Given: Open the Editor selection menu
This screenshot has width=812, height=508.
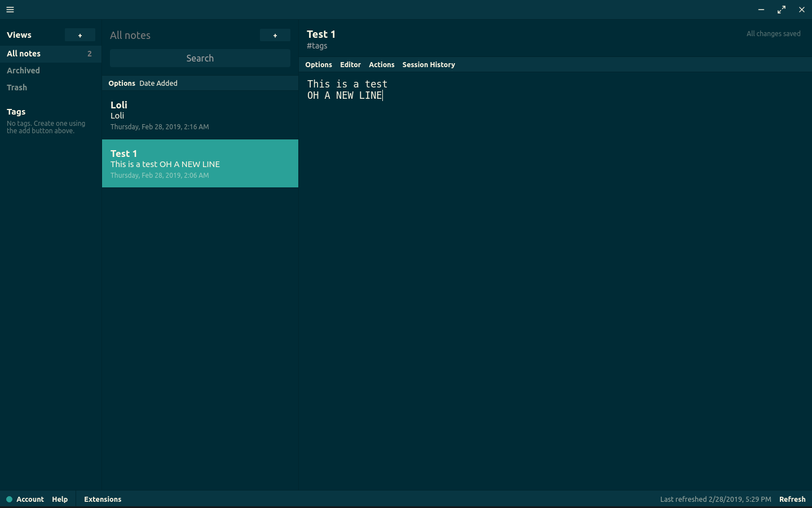Looking at the screenshot, I should click(350, 64).
